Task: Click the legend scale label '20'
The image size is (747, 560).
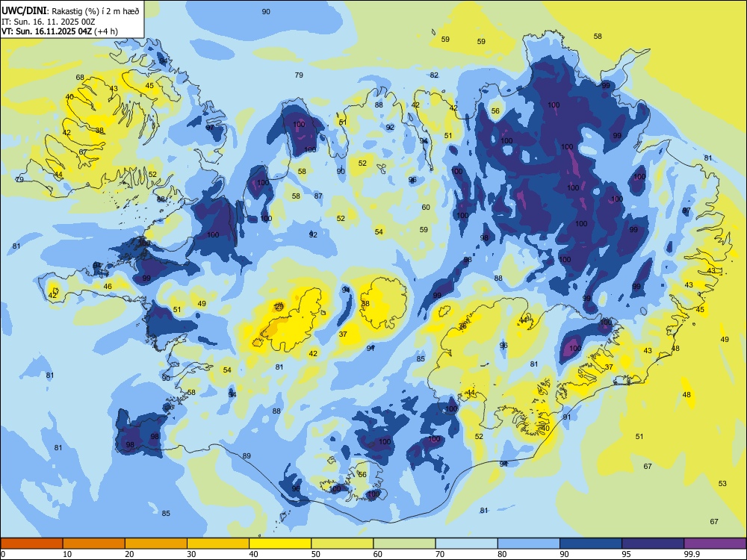Action: pos(129,554)
